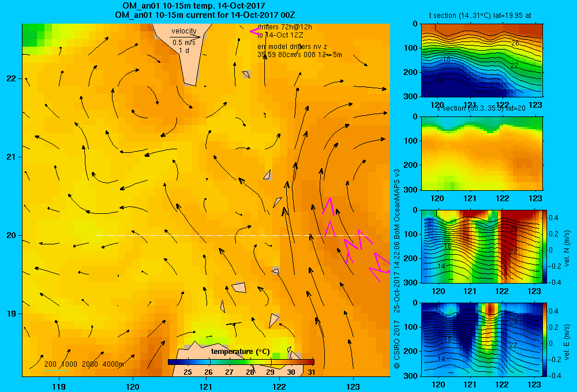
Task: Click the "300" depth label on the salinity section
Action: [x=411, y=190]
